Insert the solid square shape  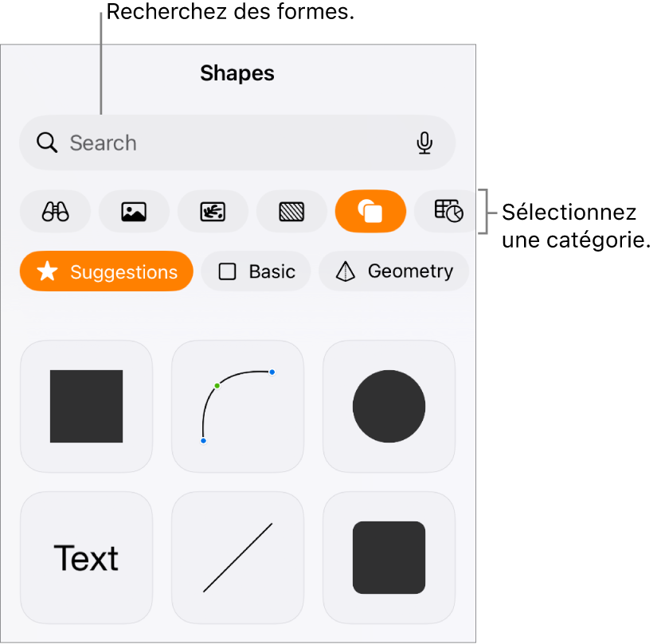pos(87,406)
